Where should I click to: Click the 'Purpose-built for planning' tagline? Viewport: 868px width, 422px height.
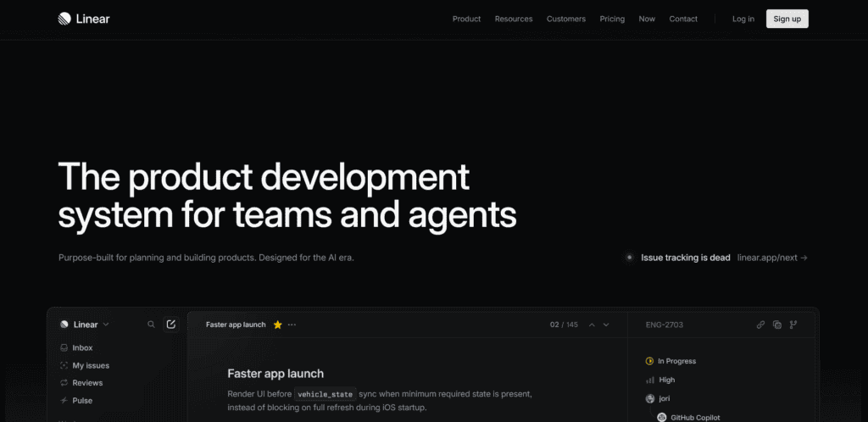coord(207,257)
